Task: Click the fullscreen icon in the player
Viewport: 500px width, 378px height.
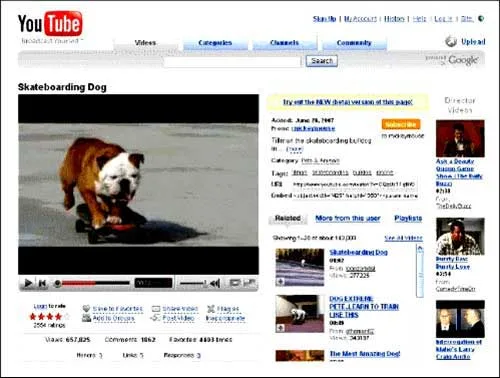Action: pyautogui.click(x=250, y=283)
